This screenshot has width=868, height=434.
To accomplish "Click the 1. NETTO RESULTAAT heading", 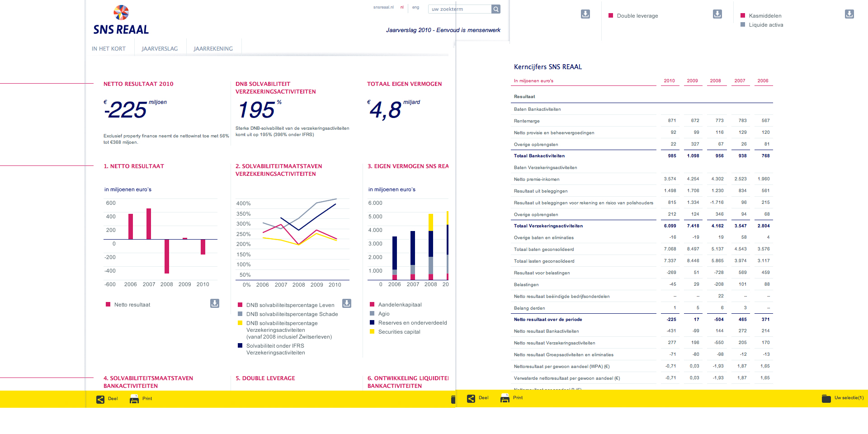I will [134, 166].
